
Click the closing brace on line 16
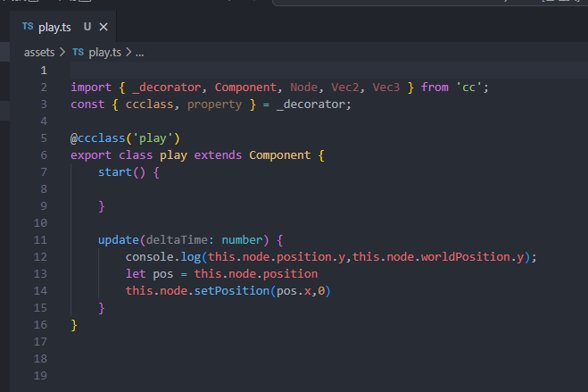74,325
